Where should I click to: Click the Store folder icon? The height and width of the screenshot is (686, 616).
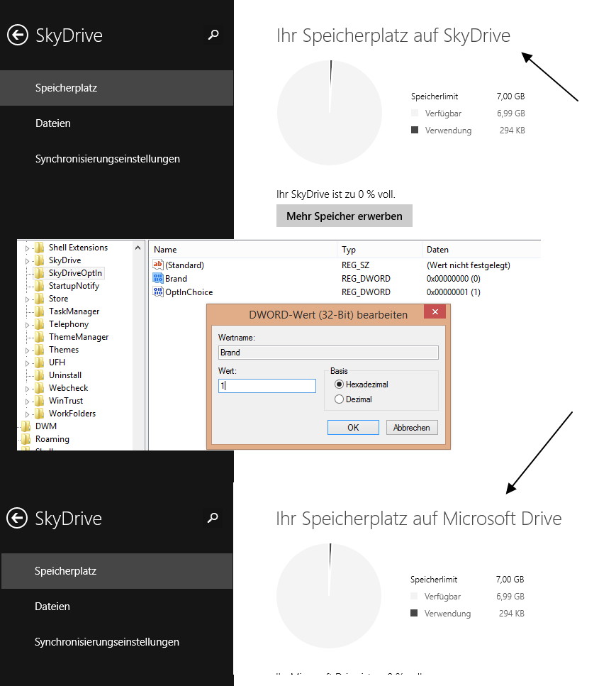pos(40,299)
